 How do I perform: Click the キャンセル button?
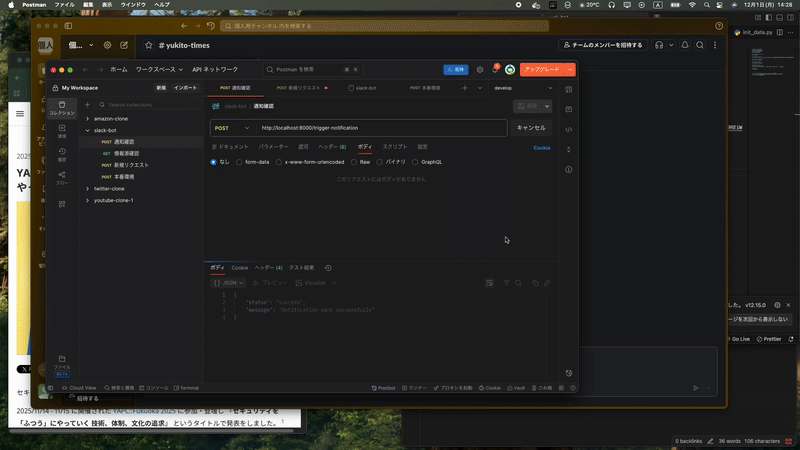(531, 128)
